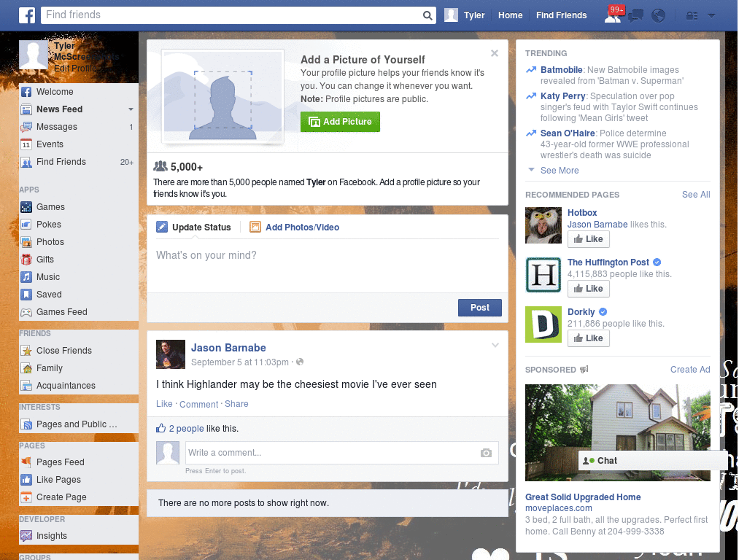Open the post options chevron on Jason's post
Image resolution: width=747 pixels, height=560 pixels.
coord(495,345)
